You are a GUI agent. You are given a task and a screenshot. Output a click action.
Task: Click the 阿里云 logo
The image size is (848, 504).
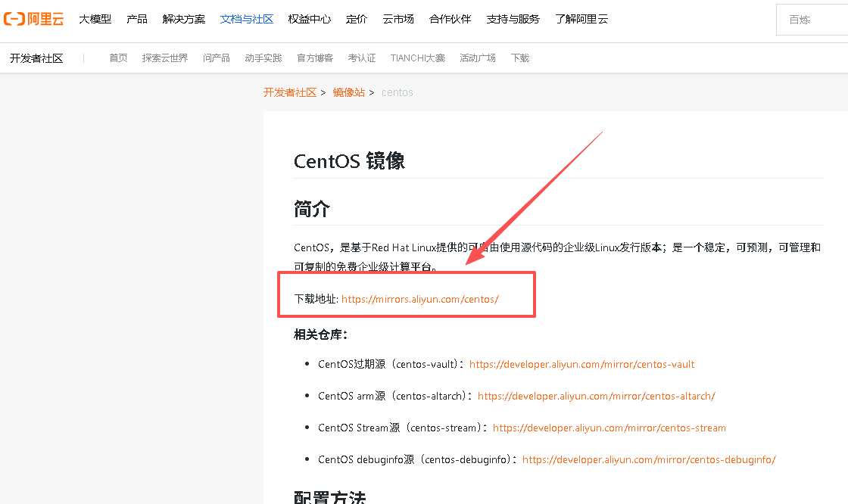33,19
